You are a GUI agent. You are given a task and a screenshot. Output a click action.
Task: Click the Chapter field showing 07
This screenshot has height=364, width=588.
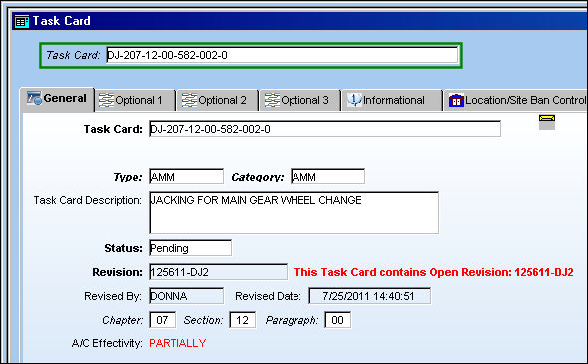click(x=162, y=320)
